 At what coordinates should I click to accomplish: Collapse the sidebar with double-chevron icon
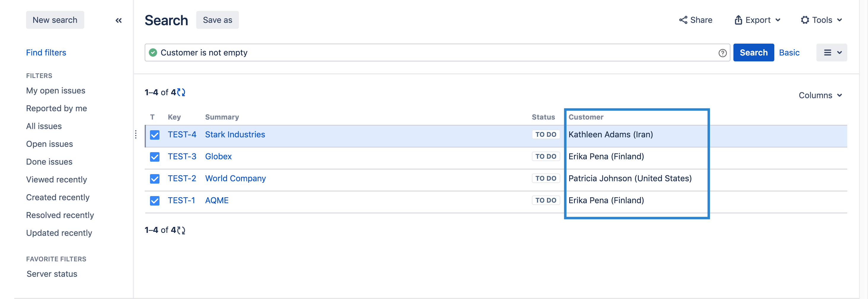pyautogui.click(x=119, y=20)
